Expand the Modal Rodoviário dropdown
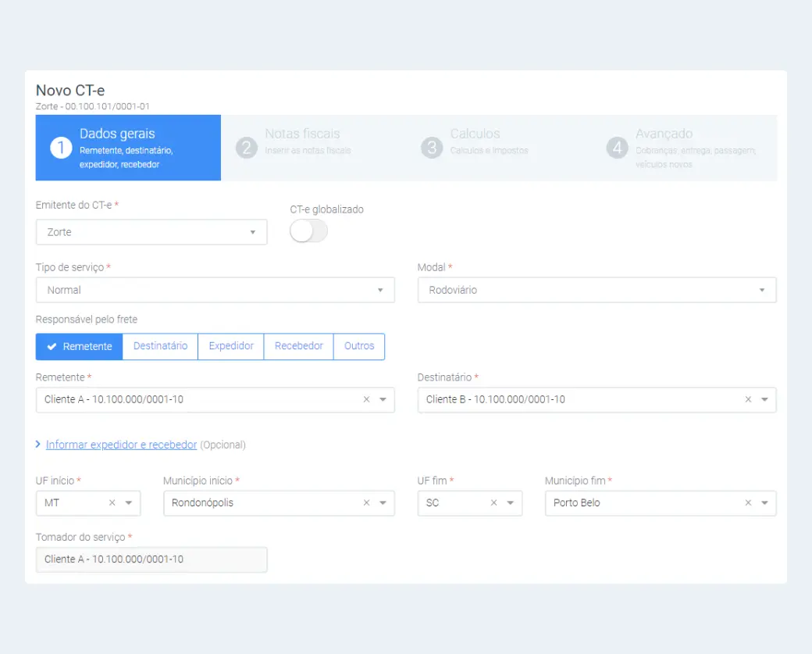Image resolution: width=812 pixels, height=654 pixels. coord(597,290)
